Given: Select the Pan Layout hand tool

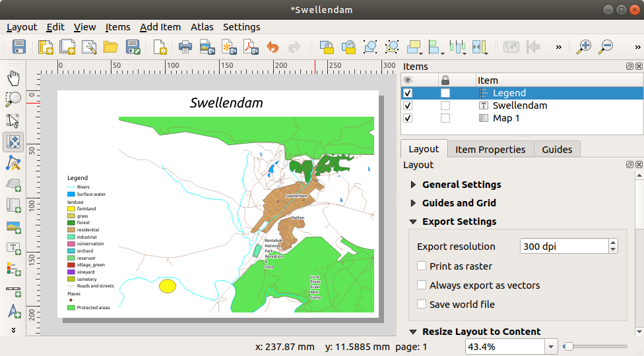Looking at the screenshot, I should tap(13, 78).
